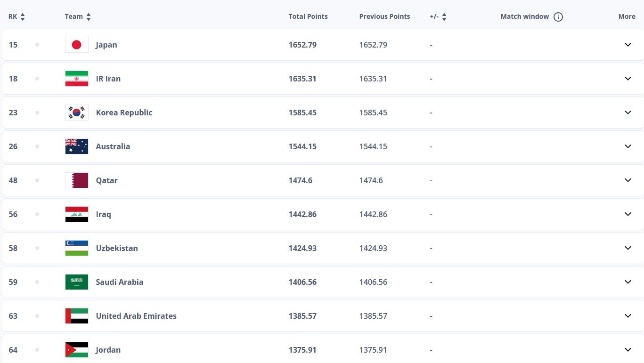
Task: Expand the Australia row details
Action: click(x=628, y=146)
